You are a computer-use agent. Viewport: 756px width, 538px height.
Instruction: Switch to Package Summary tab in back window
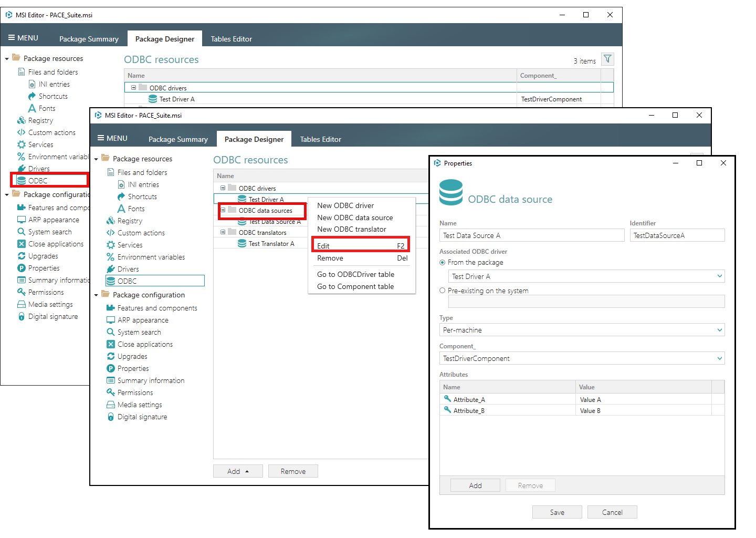[89, 39]
